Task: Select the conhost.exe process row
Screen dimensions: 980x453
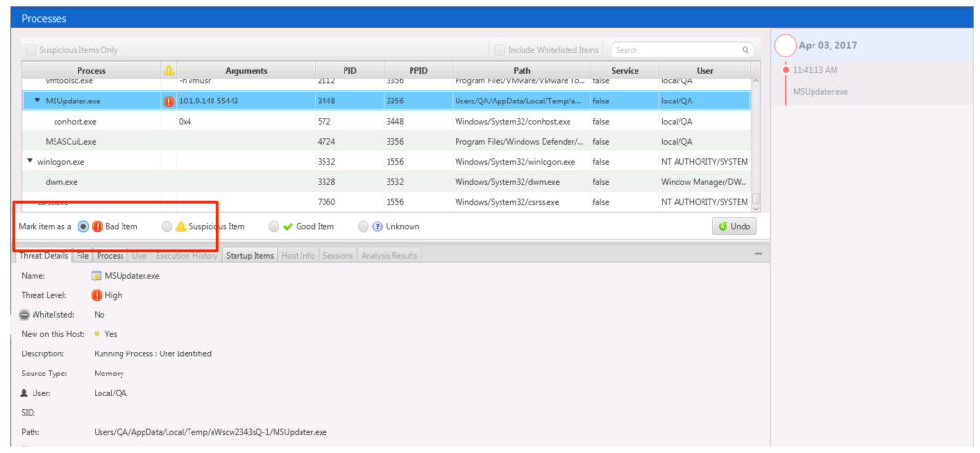Action: click(387, 121)
